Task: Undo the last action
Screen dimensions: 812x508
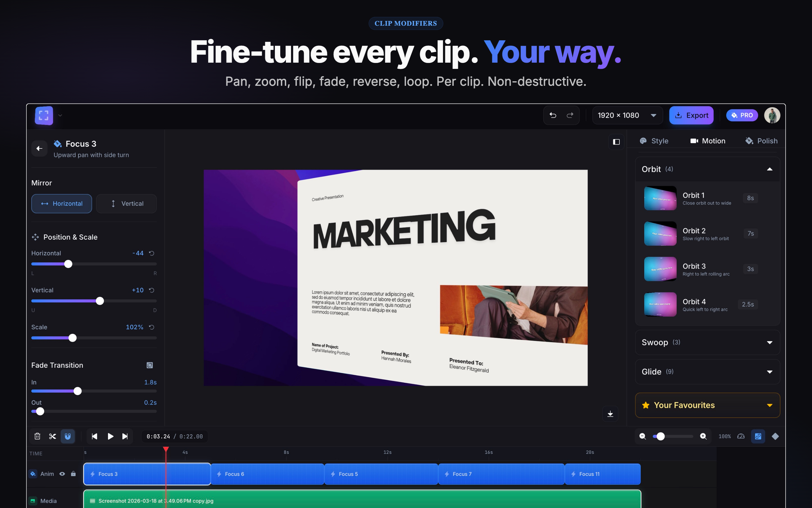Action: point(553,115)
